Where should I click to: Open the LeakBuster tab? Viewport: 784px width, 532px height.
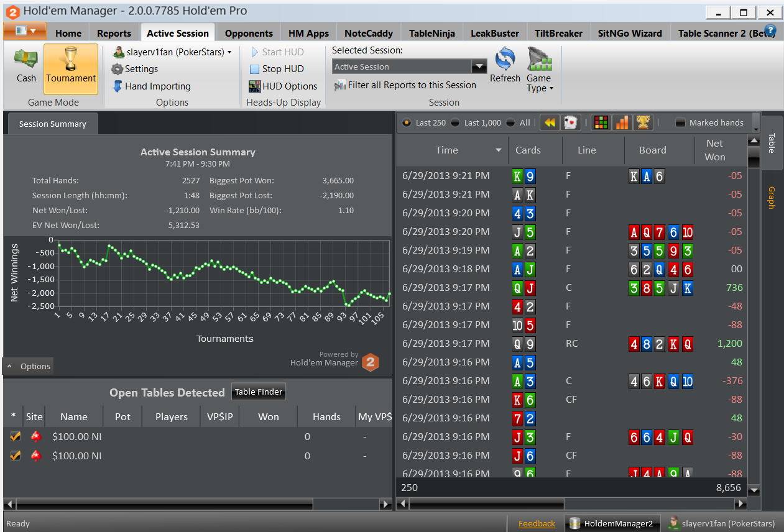[x=495, y=34]
